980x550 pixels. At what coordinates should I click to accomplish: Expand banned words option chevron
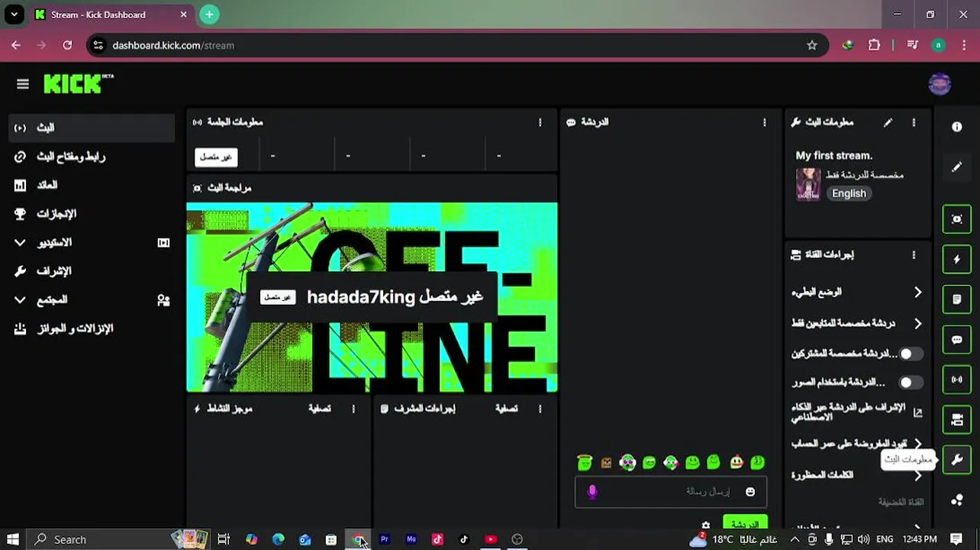[x=917, y=475]
